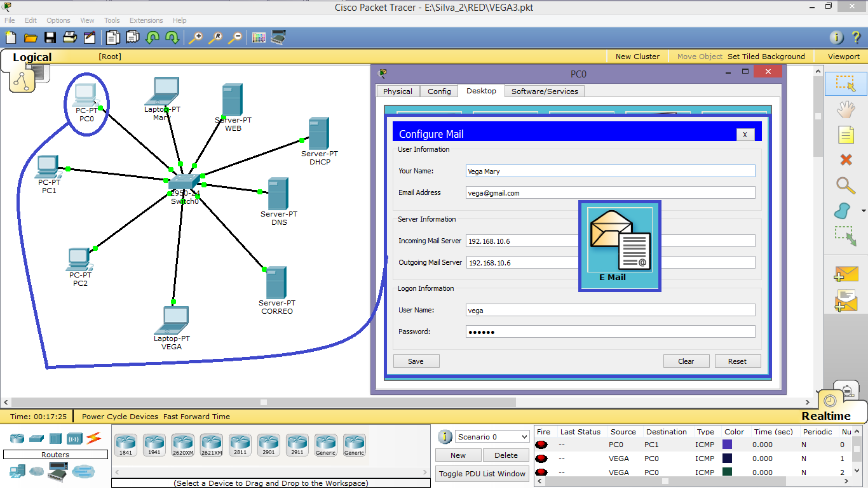This screenshot has width=868, height=489.
Task: Open the Custom Devices Dialog icon
Action: point(278,37)
